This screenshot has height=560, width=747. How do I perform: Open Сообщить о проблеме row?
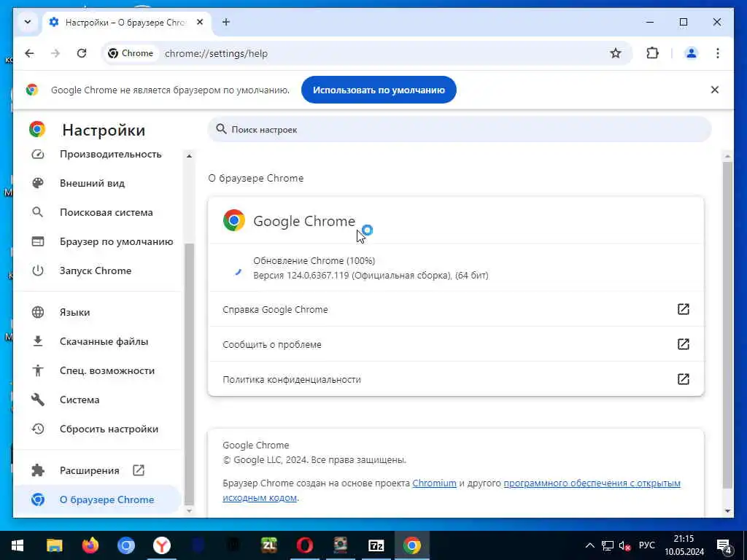tap(456, 344)
